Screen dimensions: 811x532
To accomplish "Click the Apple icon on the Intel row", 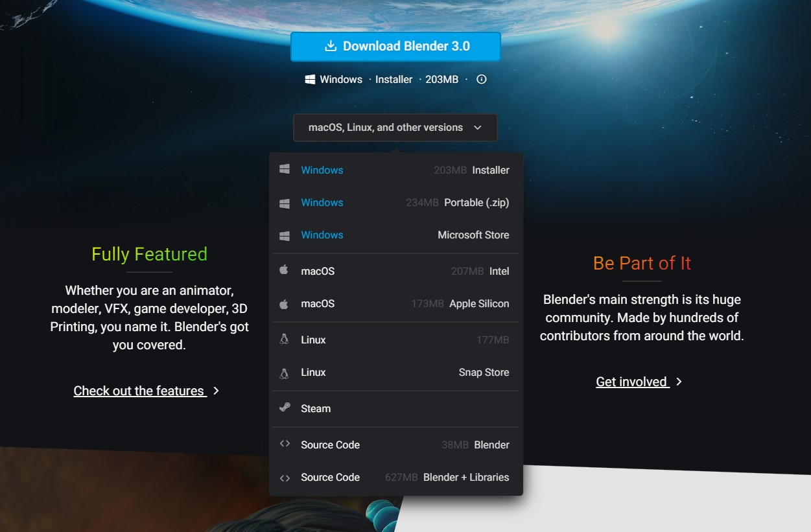I will click(283, 270).
